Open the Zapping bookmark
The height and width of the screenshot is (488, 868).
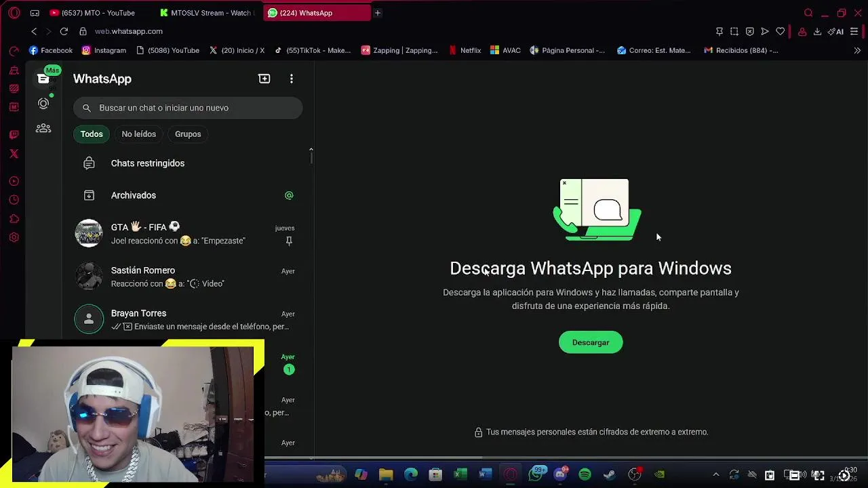pyautogui.click(x=399, y=50)
